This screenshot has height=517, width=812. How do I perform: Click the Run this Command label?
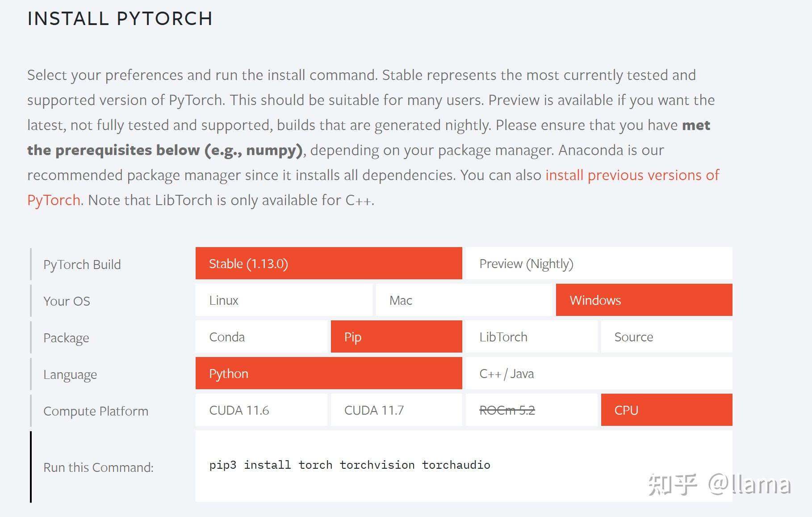pos(98,467)
